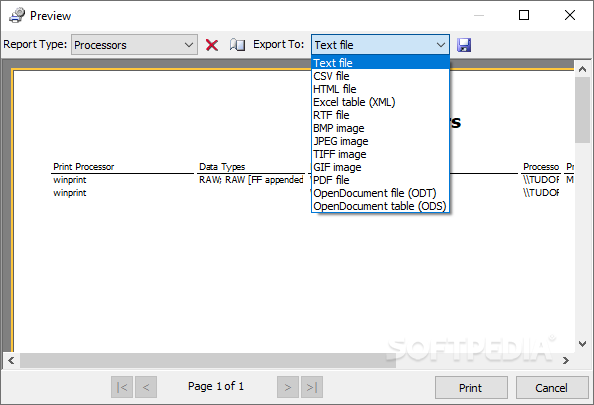Click vertical scrollbar up arrow
This screenshot has height=405, width=594.
point(582,69)
